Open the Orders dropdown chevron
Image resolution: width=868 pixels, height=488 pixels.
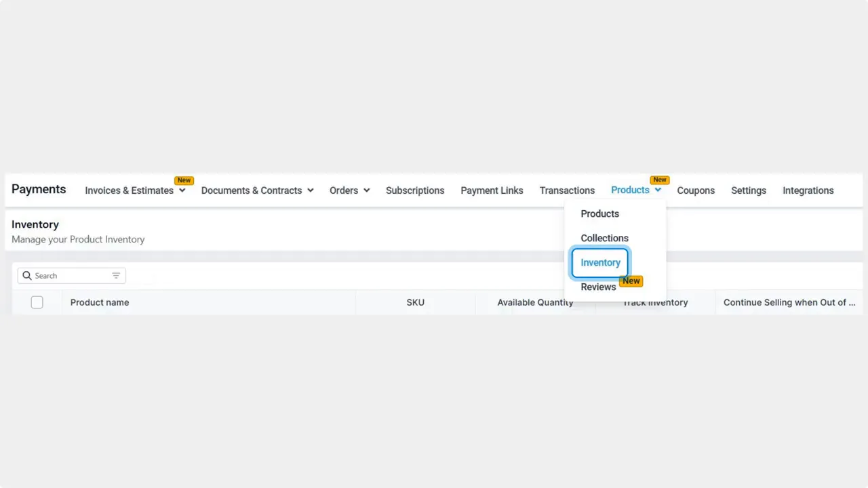pyautogui.click(x=366, y=190)
